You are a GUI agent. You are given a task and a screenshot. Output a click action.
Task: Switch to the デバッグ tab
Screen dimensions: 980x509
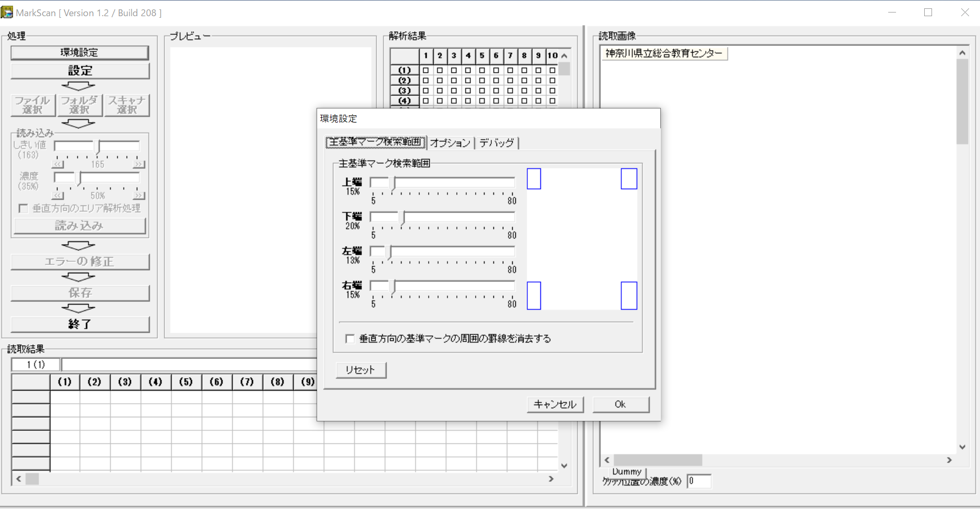coord(497,143)
